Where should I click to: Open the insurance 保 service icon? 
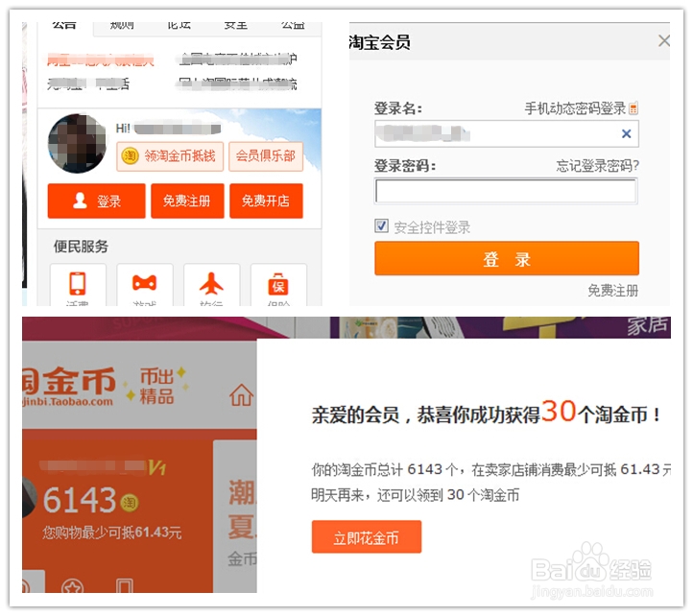(x=278, y=284)
